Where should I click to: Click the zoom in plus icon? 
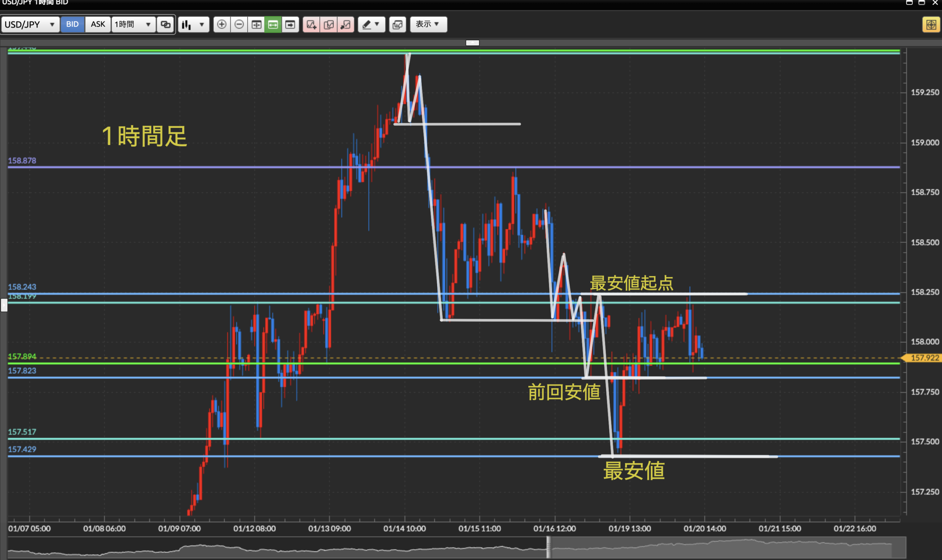[x=222, y=25]
